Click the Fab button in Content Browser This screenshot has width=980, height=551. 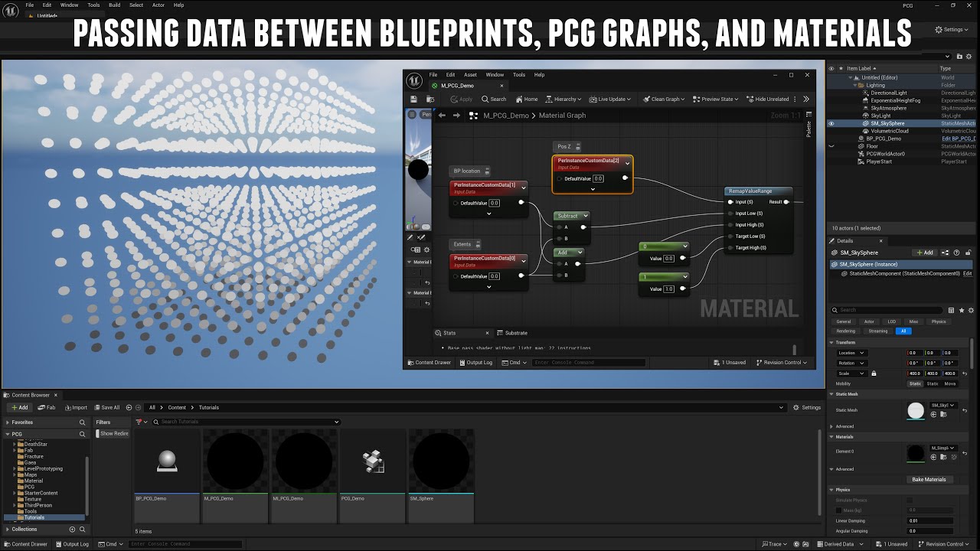coord(47,407)
